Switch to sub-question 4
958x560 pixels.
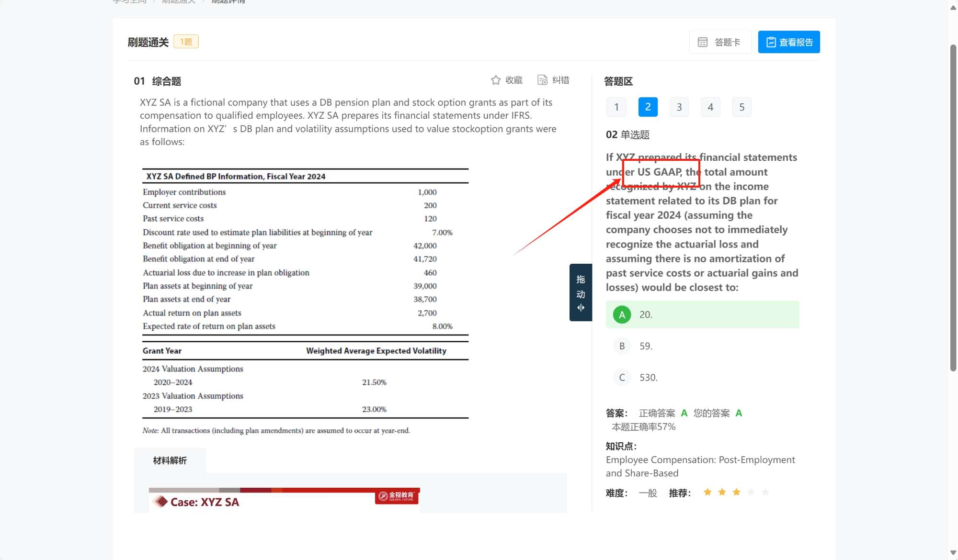click(x=710, y=107)
